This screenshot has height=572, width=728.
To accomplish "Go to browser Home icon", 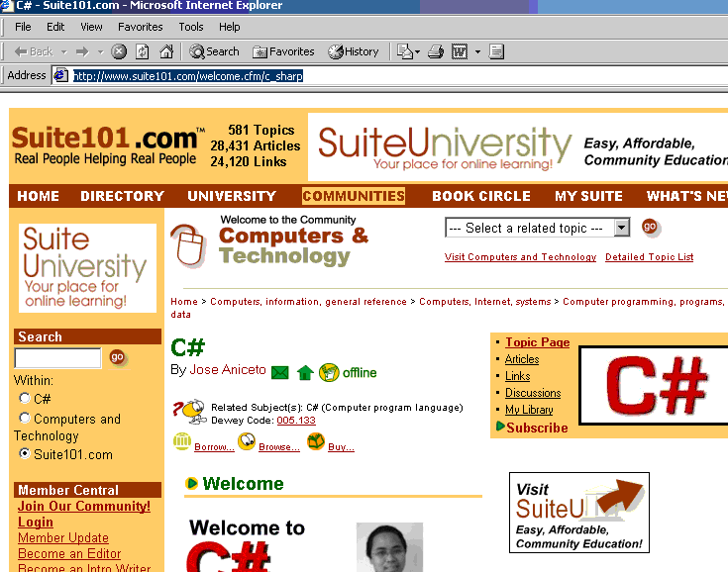I will click(x=166, y=51).
